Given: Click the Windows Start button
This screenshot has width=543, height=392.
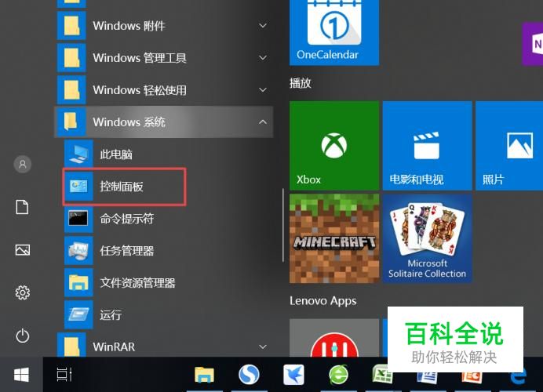Looking at the screenshot, I should [x=21, y=375].
